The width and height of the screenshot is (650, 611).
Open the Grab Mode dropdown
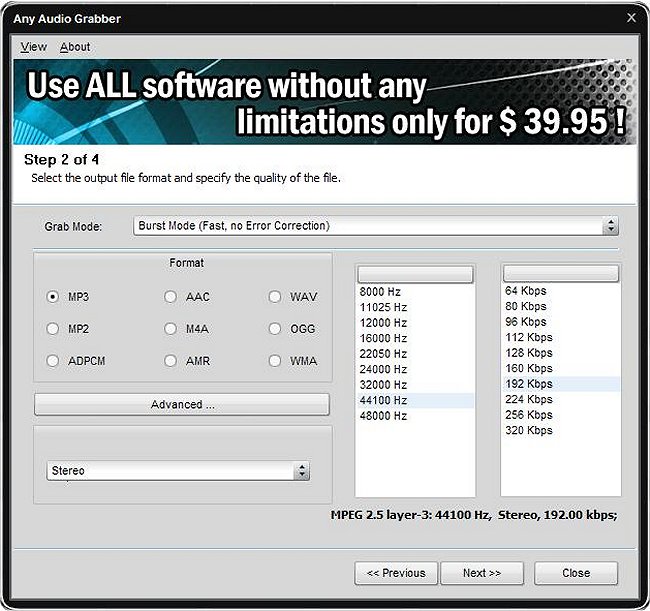click(376, 226)
